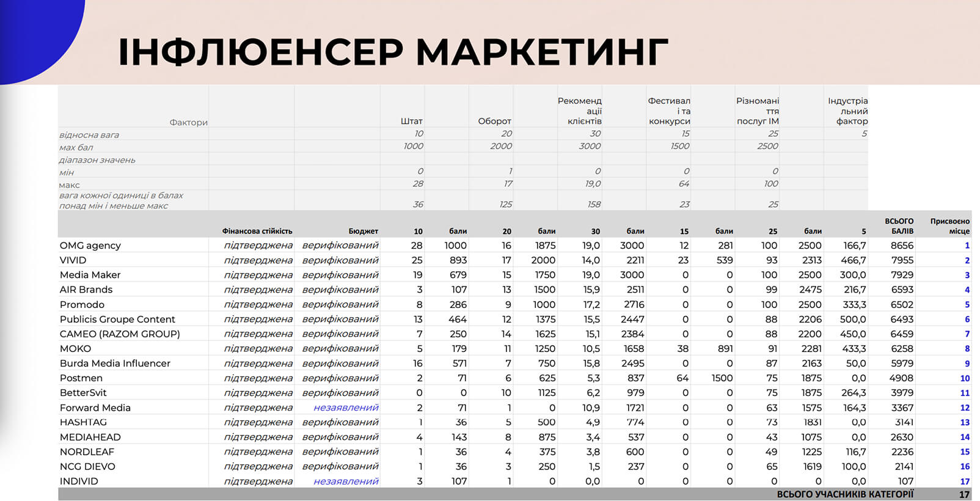Select CAMEO (RAZOM GROUP) cell

[x=120, y=334]
